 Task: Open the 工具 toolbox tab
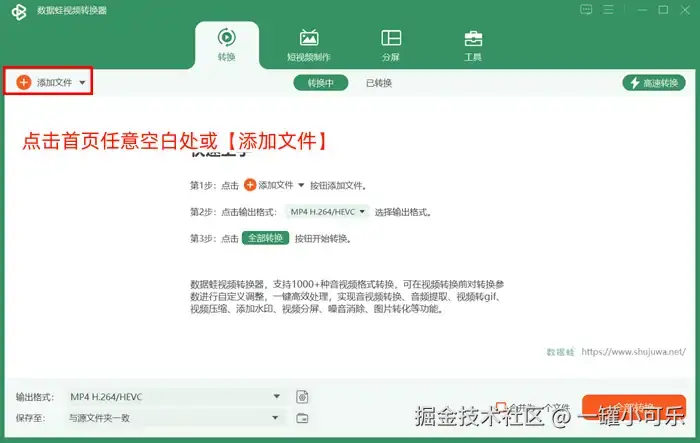473,45
